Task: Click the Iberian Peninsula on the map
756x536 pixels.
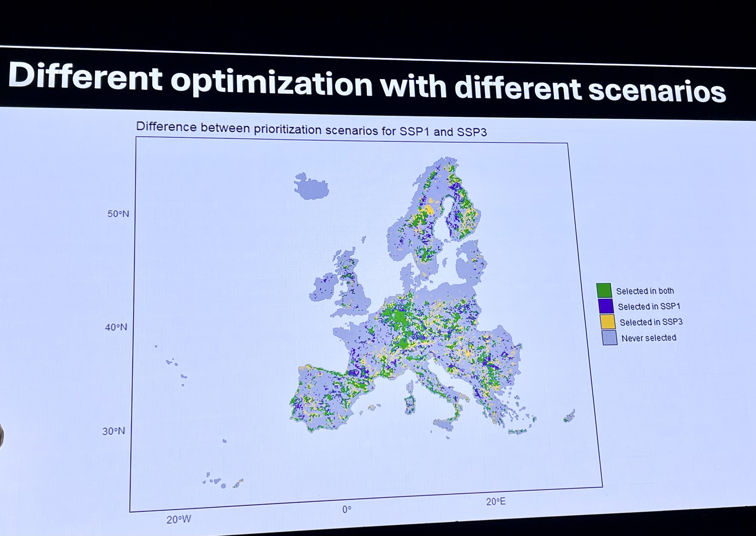Action: (x=325, y=397)
